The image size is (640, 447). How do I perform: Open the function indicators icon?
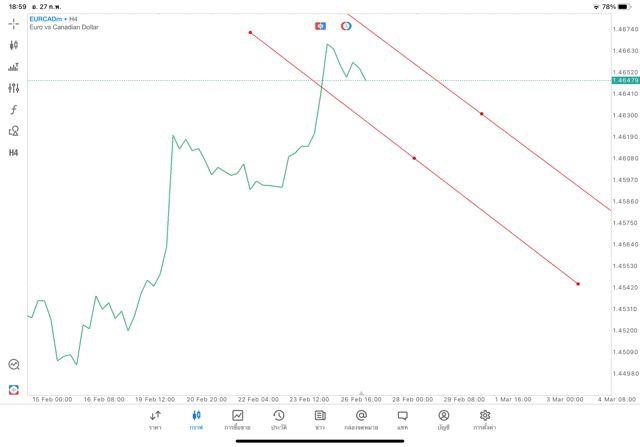click(x=13, y=110)
